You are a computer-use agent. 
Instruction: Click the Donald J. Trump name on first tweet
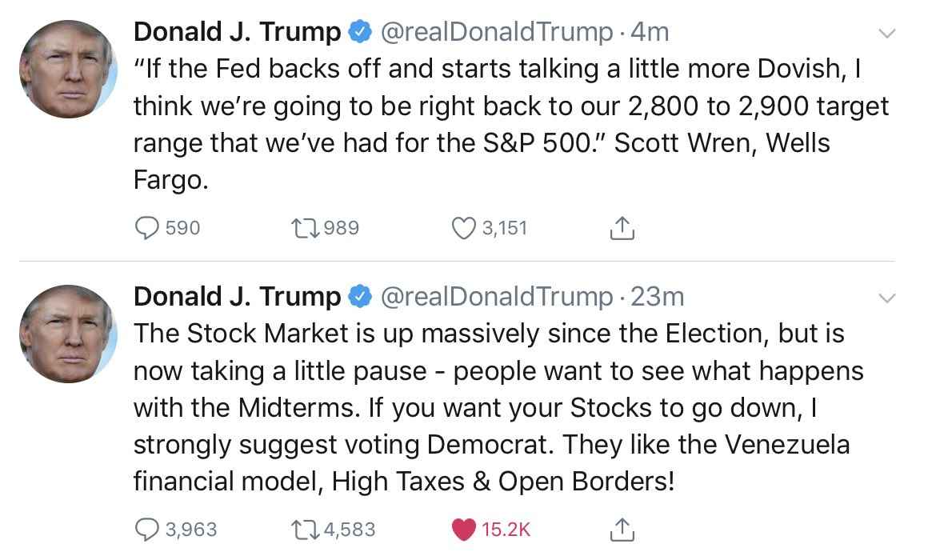pos(237,32)
